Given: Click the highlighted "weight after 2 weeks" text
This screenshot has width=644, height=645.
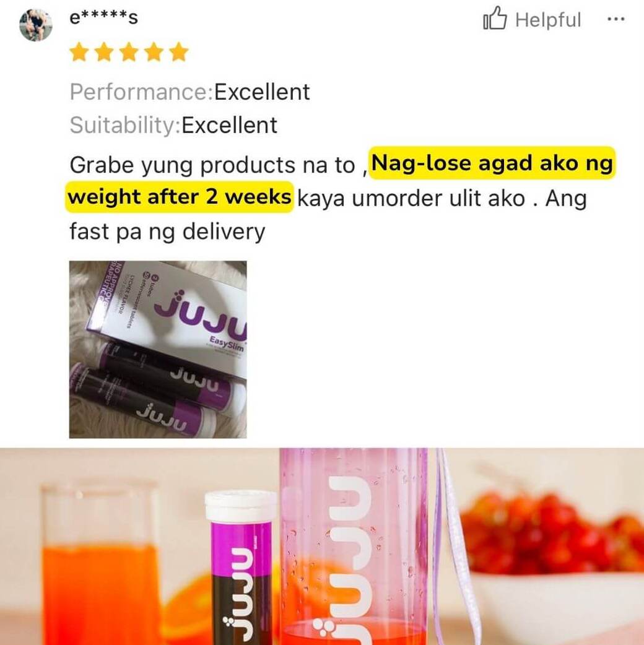Looking at the screenshot, I should pos(180,197).
